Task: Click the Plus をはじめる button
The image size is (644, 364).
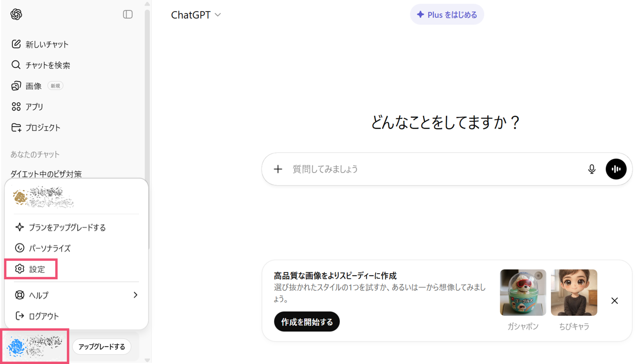Action: pos(447,15)
